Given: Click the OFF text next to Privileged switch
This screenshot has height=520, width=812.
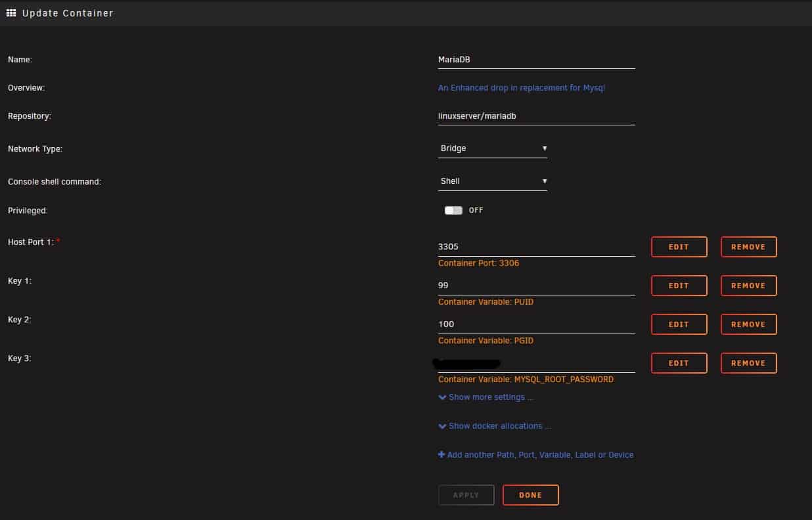Looking at the screenshot, I should click(x=476, y=211).
